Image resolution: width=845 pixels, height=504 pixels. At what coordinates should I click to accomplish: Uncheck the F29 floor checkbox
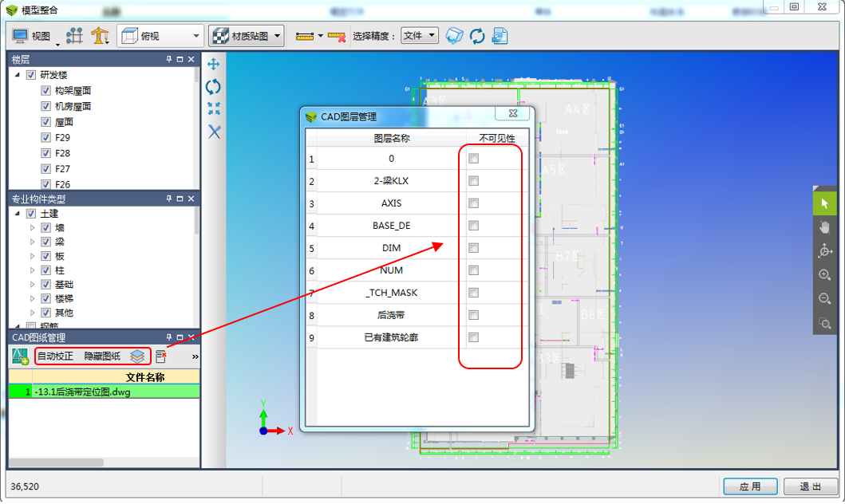pyautogui.click(x=45, y=137)
